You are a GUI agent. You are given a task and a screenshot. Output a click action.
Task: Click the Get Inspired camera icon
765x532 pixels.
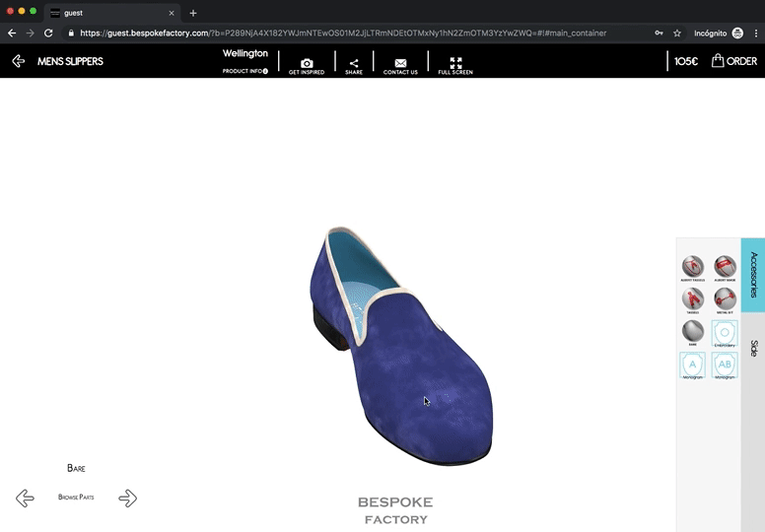(306, 64)
